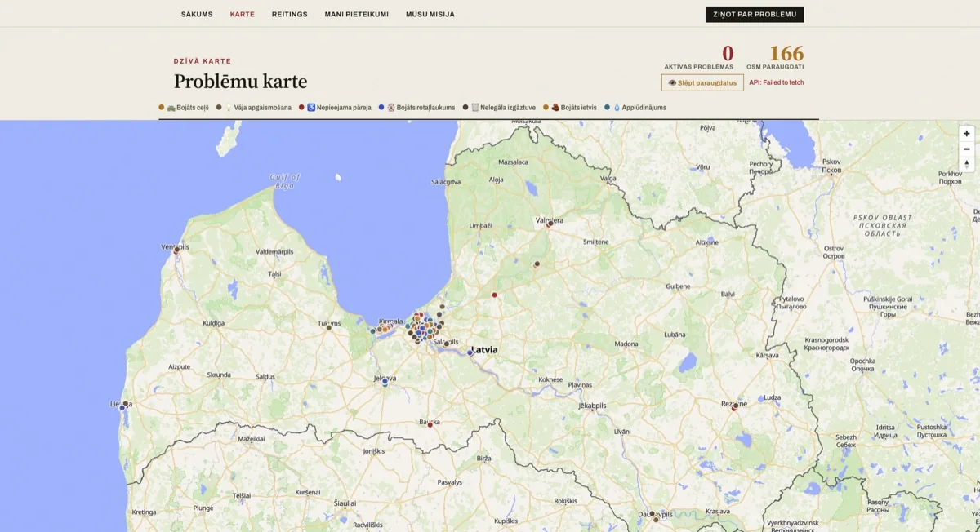The width and height of the screenshot is (980, 532).
Task: Click the blue dot for Applūdinājums
Action: pos(607,108)
